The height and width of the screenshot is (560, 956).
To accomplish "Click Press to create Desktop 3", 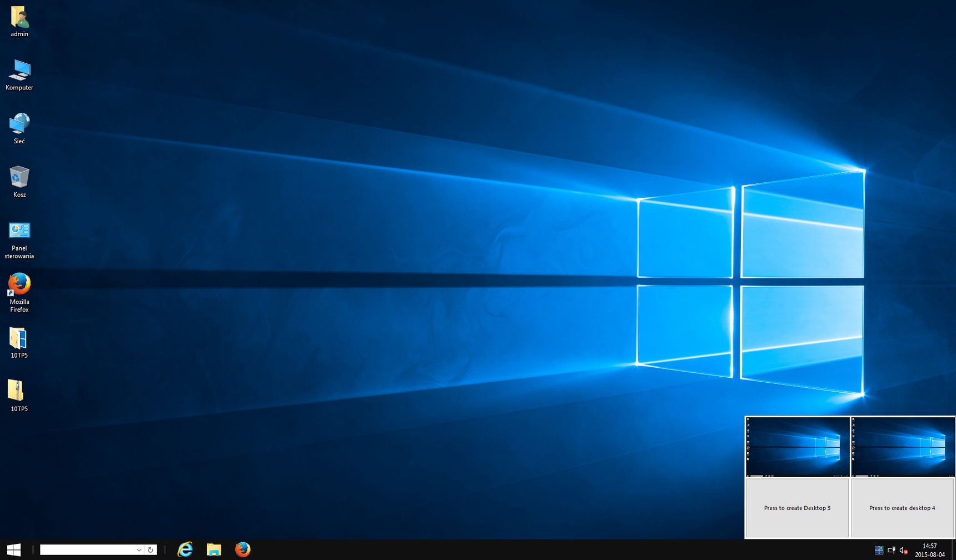I will pyautogui.click(x=797, y=508).
